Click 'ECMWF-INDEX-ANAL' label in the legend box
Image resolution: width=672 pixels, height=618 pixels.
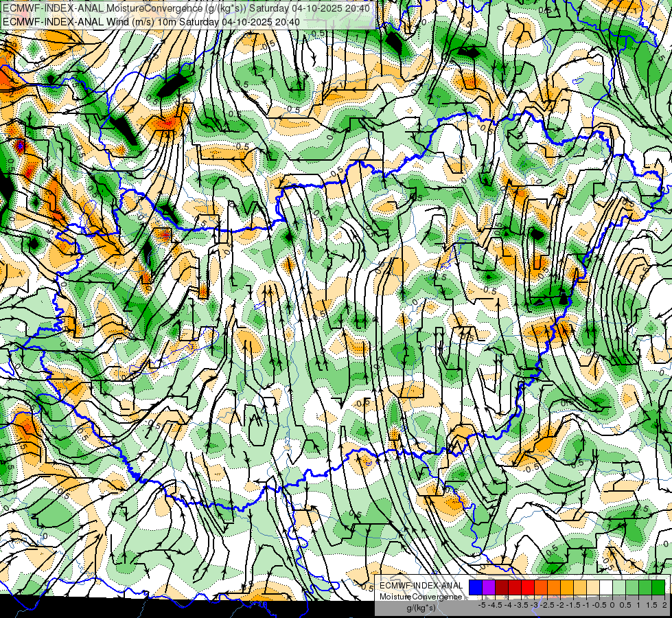pyautogui.click(x=421, y=586)
